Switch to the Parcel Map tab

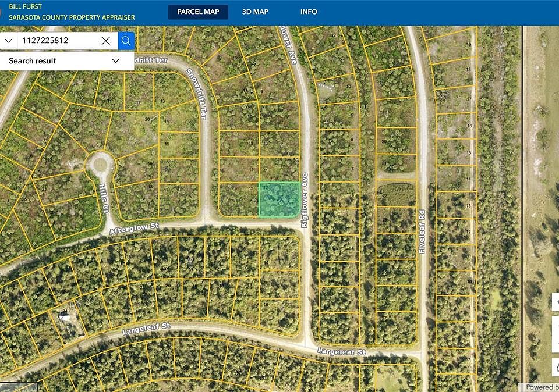tap(198, 12)
